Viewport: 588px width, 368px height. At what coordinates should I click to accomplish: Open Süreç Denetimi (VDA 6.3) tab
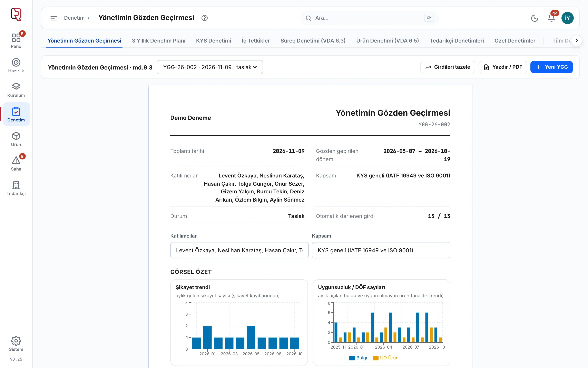coord(313,41)
